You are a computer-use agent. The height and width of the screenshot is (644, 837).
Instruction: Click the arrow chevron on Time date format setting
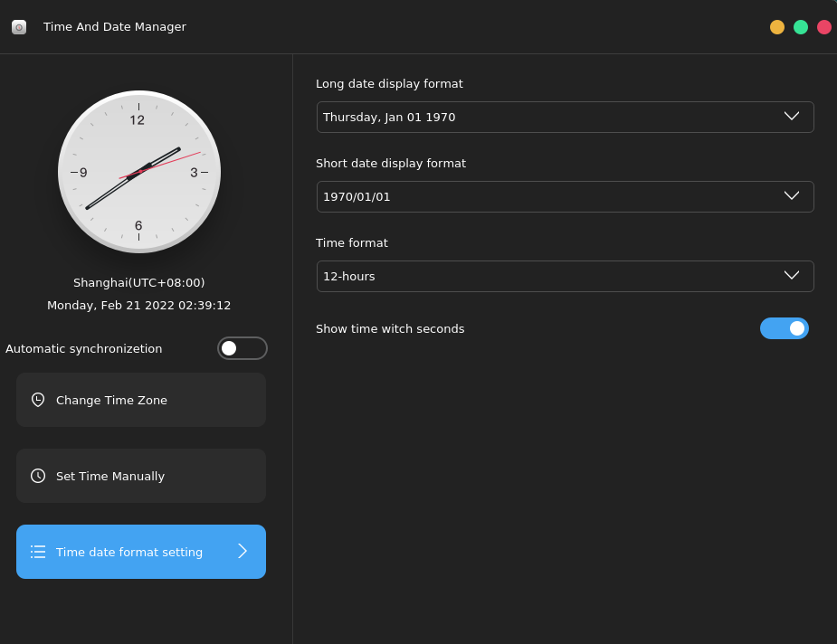tap(242, 552)
